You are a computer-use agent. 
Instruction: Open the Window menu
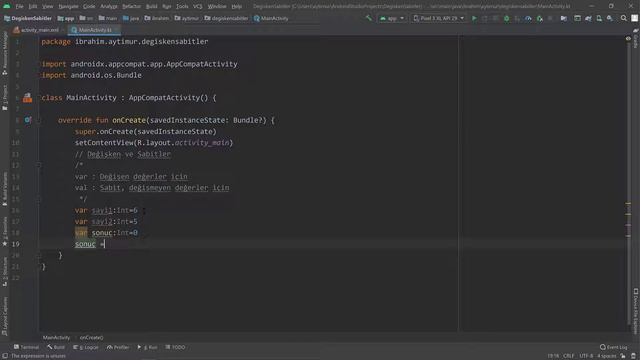click(217, 7)
